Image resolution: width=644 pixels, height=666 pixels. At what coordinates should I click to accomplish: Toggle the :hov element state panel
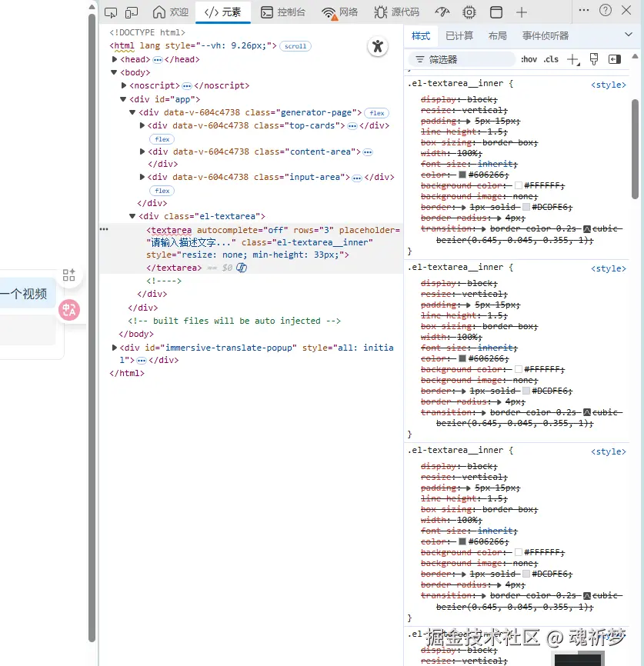(529, 59)
